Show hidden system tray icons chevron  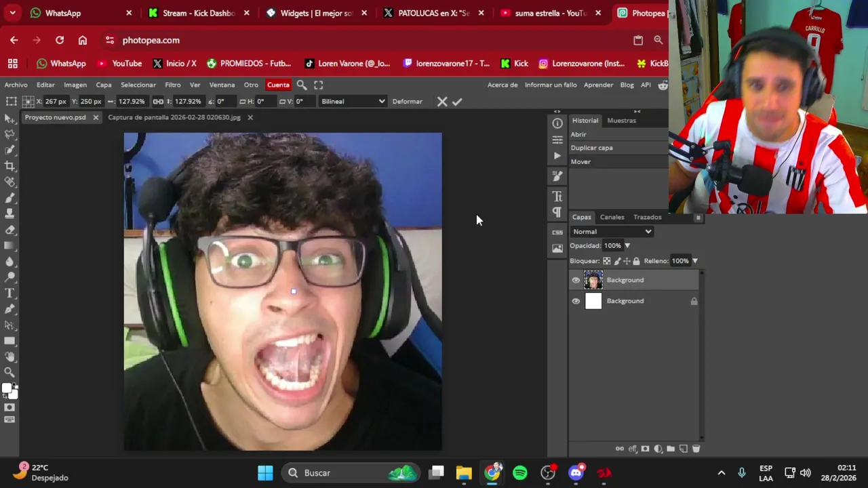click(722, 473)
